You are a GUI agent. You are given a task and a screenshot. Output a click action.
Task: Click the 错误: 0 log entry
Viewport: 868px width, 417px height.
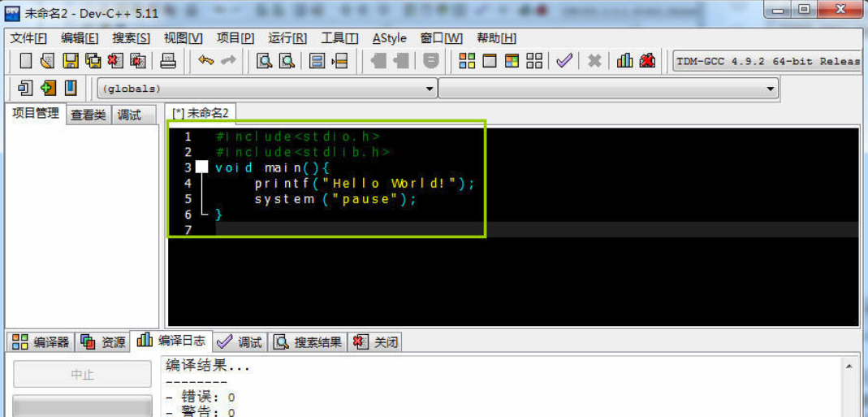pos(201,397)
